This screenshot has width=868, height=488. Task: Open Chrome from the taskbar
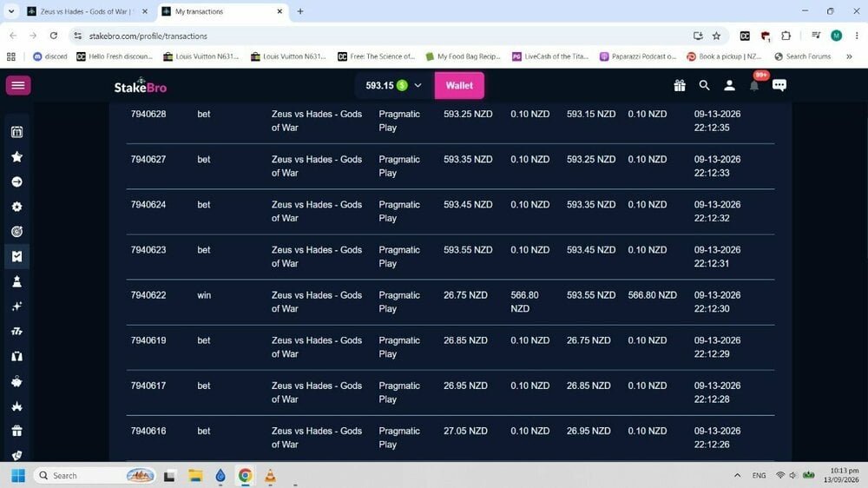pyautogui.click(x=246, y=475)
